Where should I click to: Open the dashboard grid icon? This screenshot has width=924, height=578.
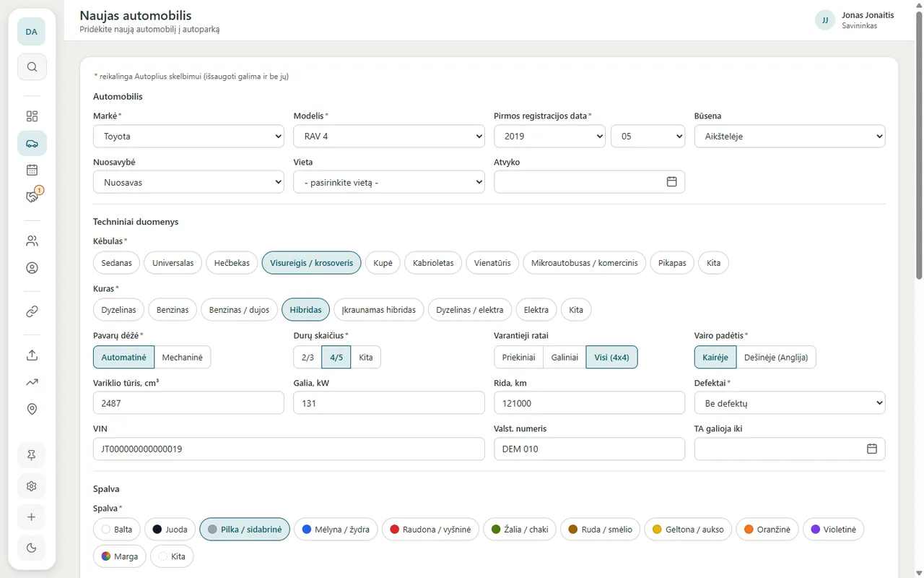click(32, 116)
